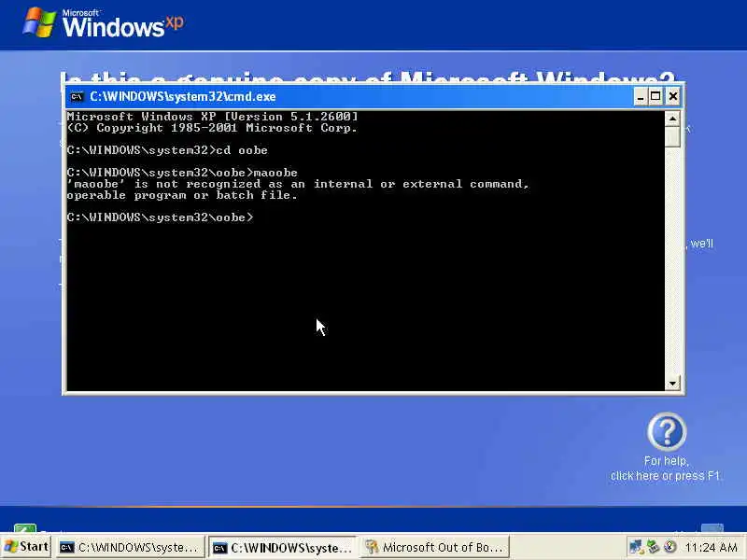
Task: Click the last C:\WINDOWS\system32\oobe> prompt
Action: point(160,217)
